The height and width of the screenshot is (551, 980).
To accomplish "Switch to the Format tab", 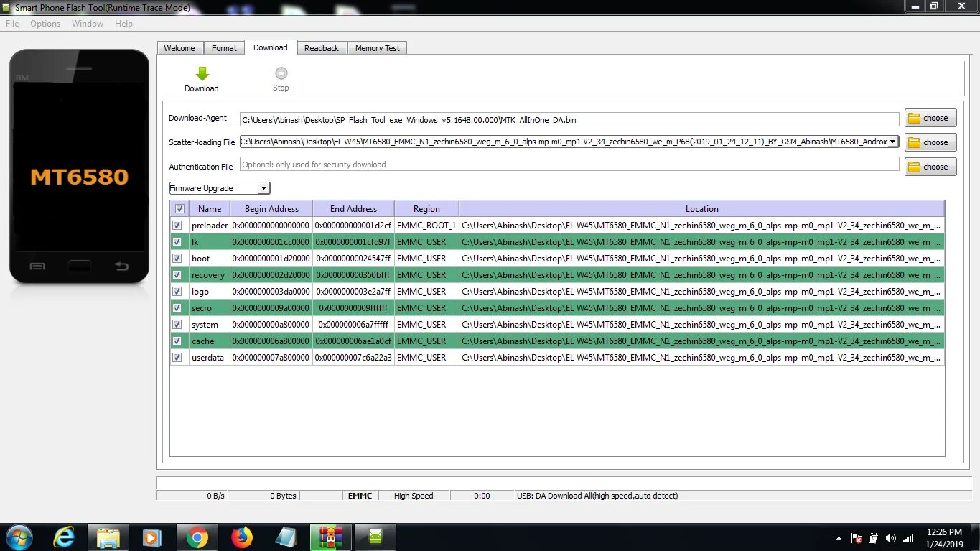I will point(224,48).
